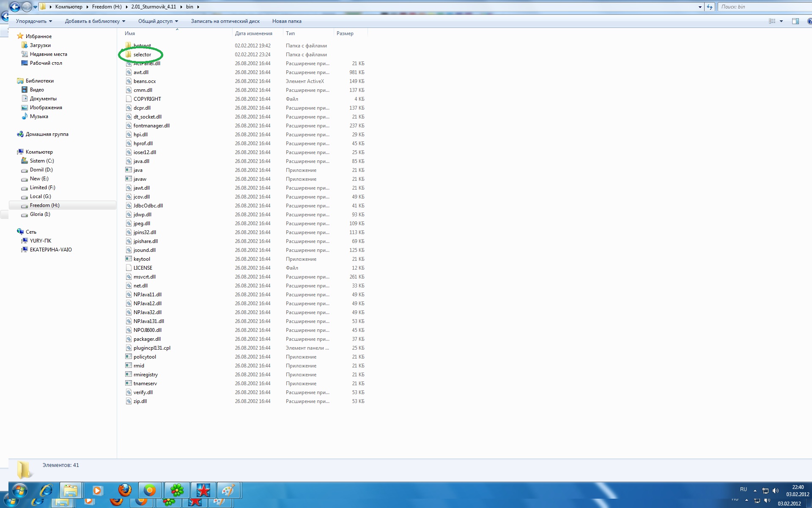Open the view options dropdown arrow
812x508 pixels.
tap(781, 21)
